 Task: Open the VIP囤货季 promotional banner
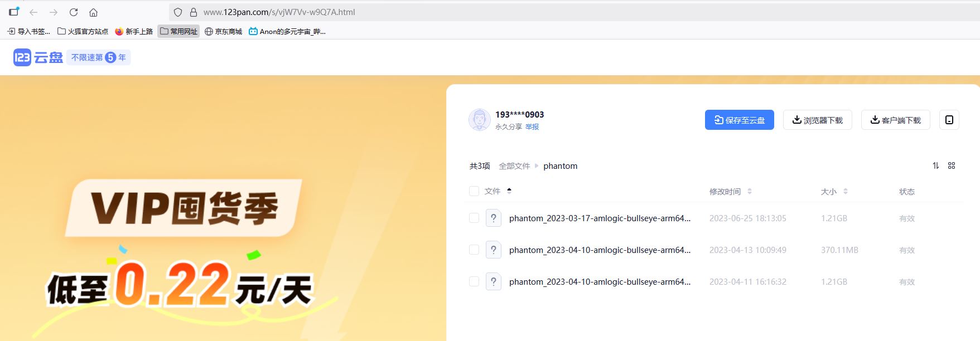(184, 208)
